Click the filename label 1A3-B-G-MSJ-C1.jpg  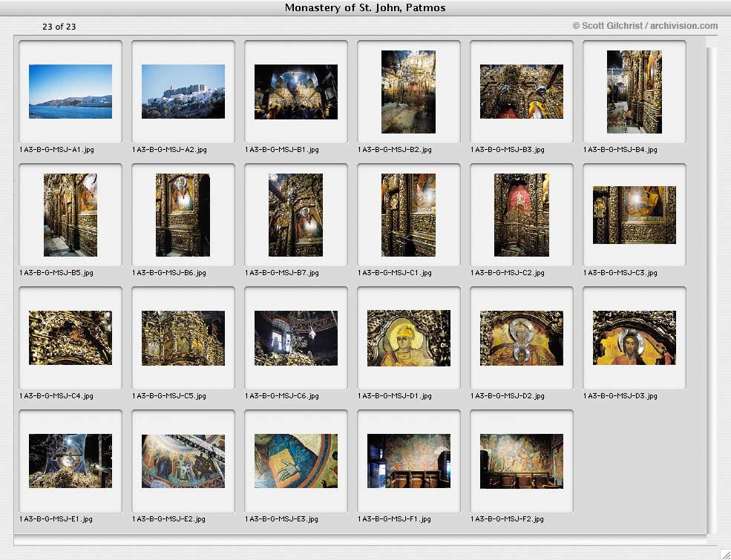(x=395, y=272)
